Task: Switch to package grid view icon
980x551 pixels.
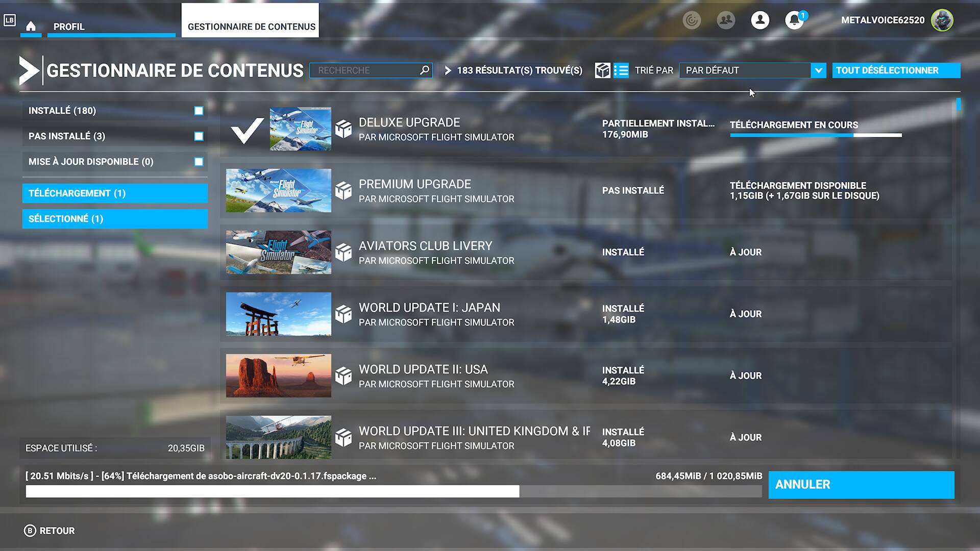Action: (602, 70)
